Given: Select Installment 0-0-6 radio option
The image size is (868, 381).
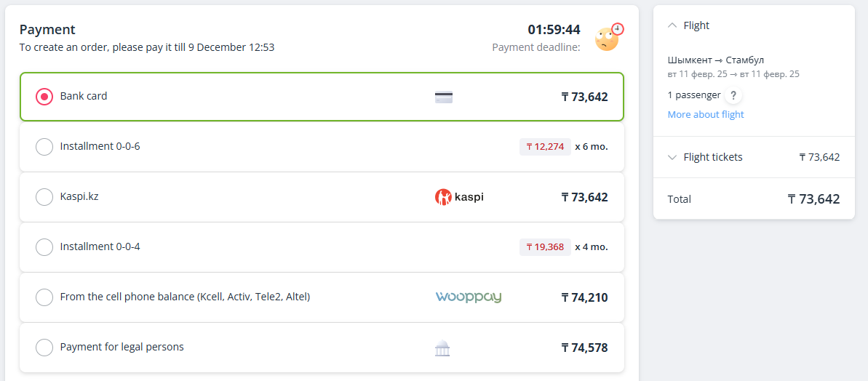Looking at the screenshot, I should click(44, 147).
